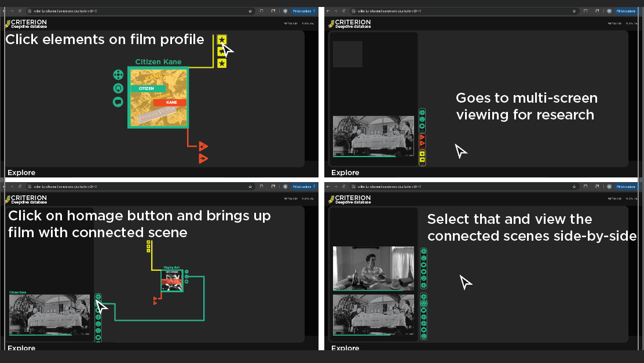Viewport: 644px width, 363px height.
Task: Click the green progress bar under multi-screen panel scene
Action: (364, 156)
